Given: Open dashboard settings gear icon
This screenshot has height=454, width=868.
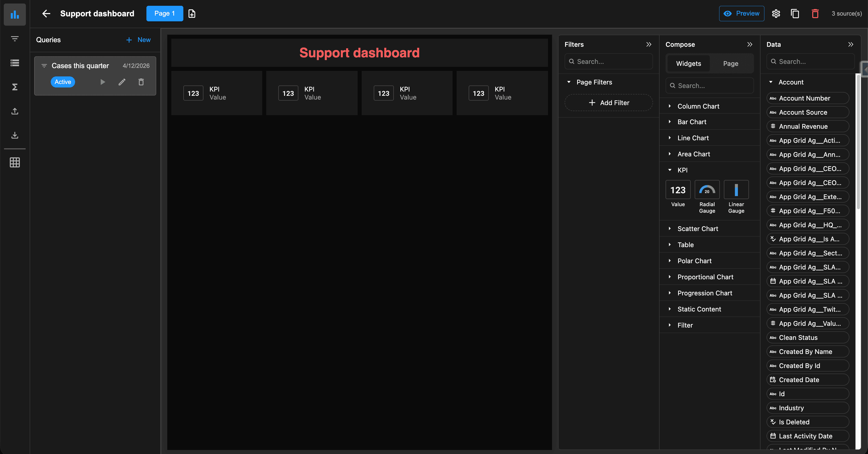Looking at the screenshot, I should [x=776, y=14].
